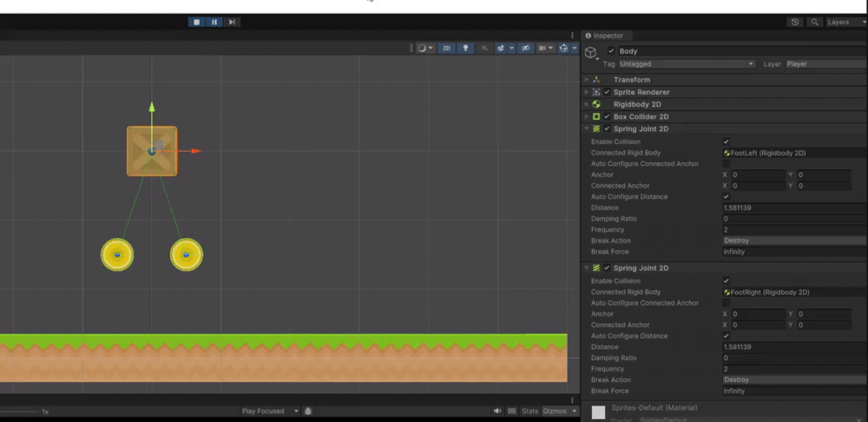
Task: Adjust the Game view scale slider
Action: click(19, 412)
